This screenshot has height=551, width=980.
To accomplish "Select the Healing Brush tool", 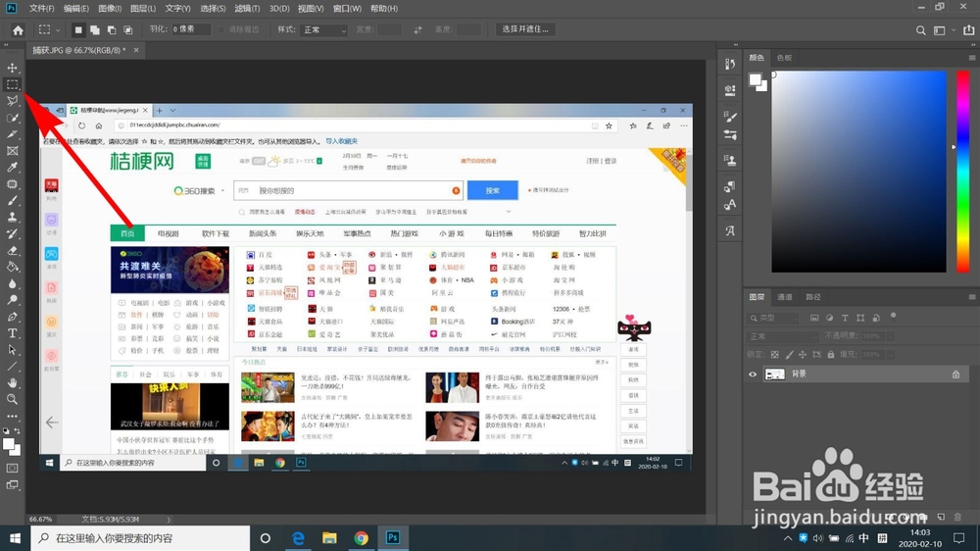I will point(12,184).
